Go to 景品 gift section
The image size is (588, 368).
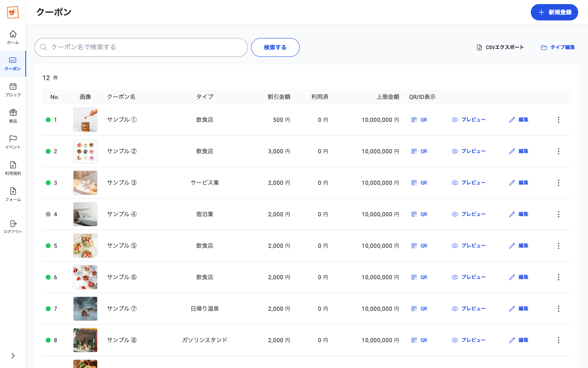coord(13,116)
